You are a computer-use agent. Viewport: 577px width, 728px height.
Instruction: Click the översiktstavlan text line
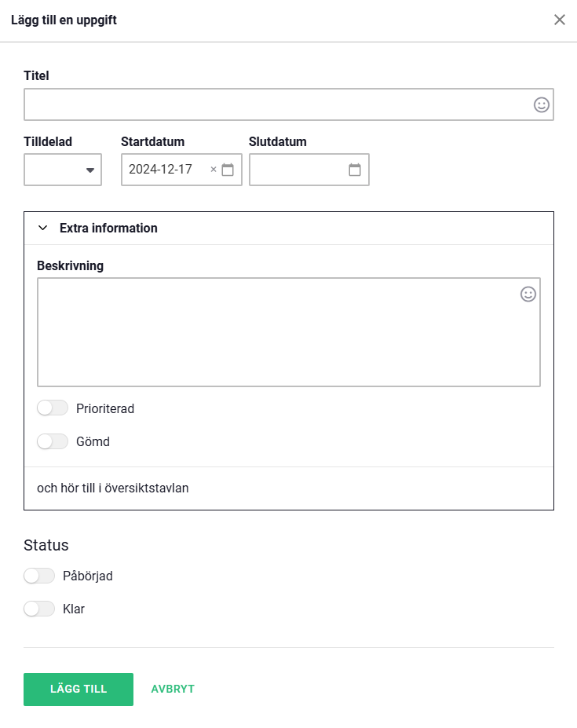pyautogui.click(x=113, y=488)
